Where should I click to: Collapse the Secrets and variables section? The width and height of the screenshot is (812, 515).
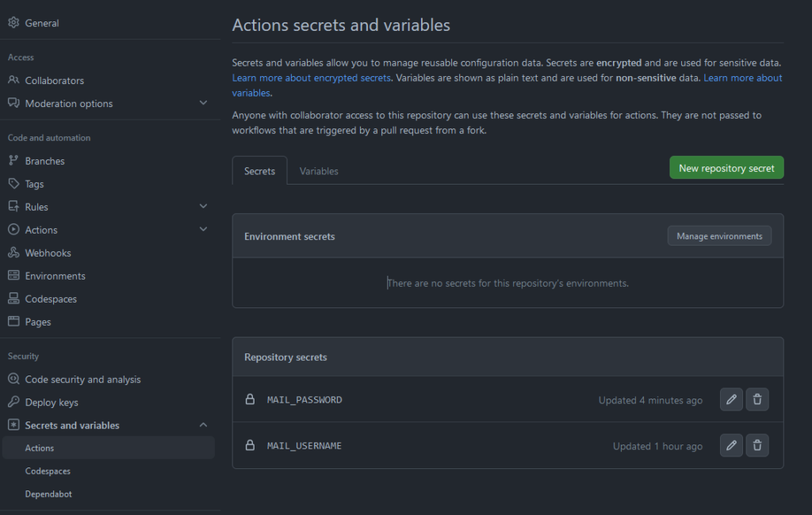[203, 425]
